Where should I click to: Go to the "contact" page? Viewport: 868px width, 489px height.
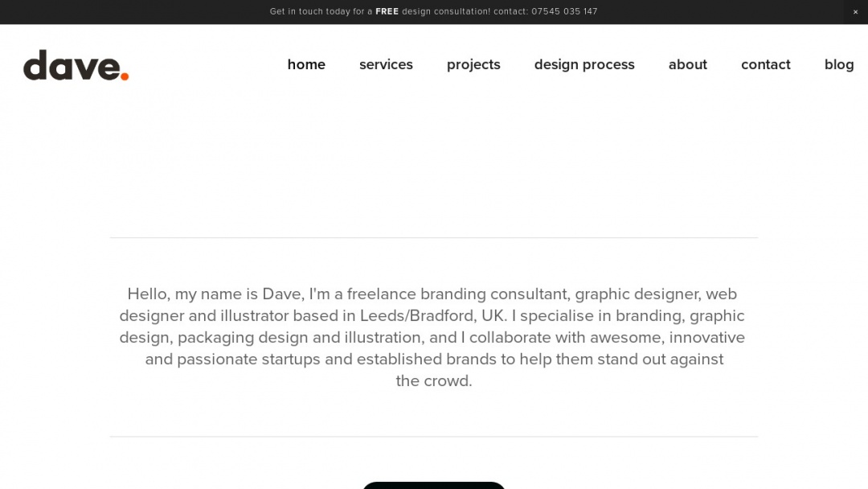click(765, 64)
